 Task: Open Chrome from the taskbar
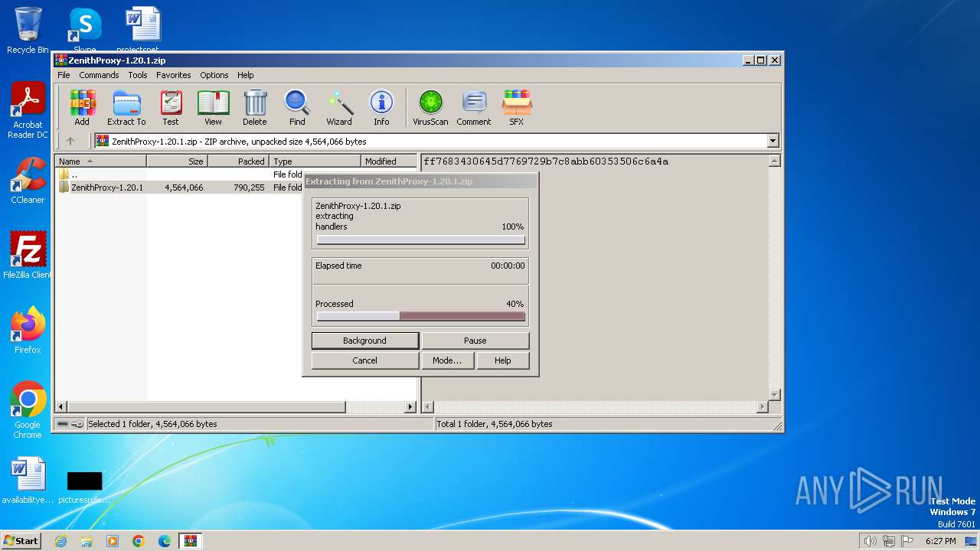click(x=139, y=541)
